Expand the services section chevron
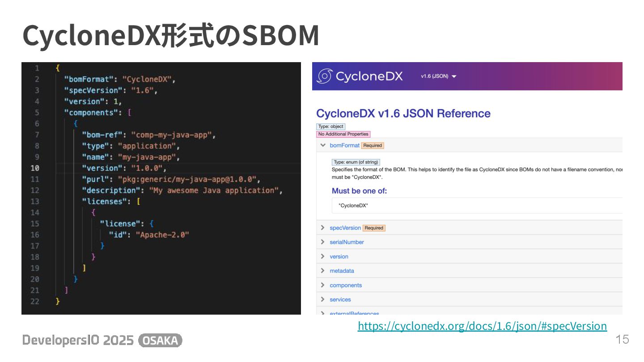The image size is (644, 362). click(322, 299)
